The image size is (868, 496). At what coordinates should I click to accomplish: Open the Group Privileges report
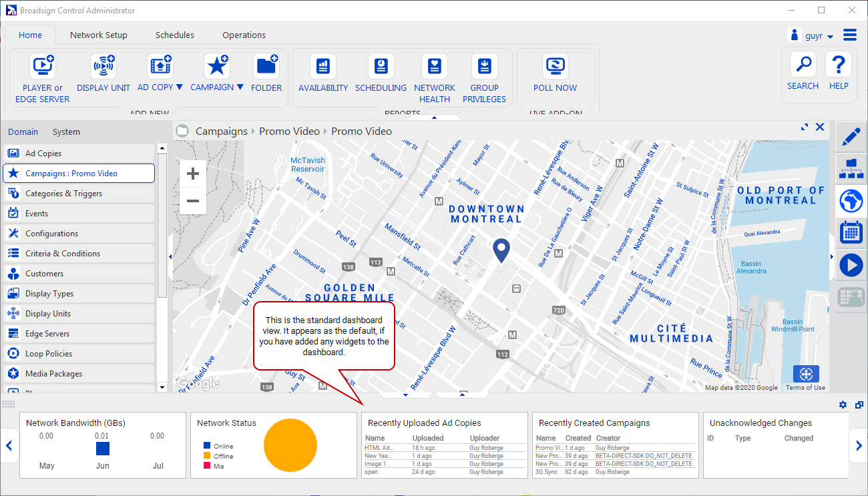click(x=484, y=79)
